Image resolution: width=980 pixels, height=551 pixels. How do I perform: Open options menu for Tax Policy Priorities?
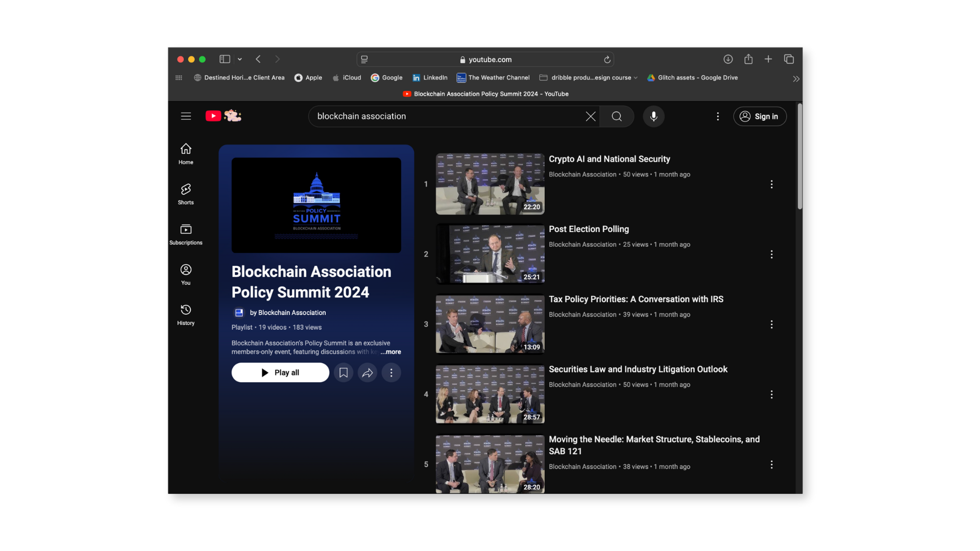coord(772,324)
